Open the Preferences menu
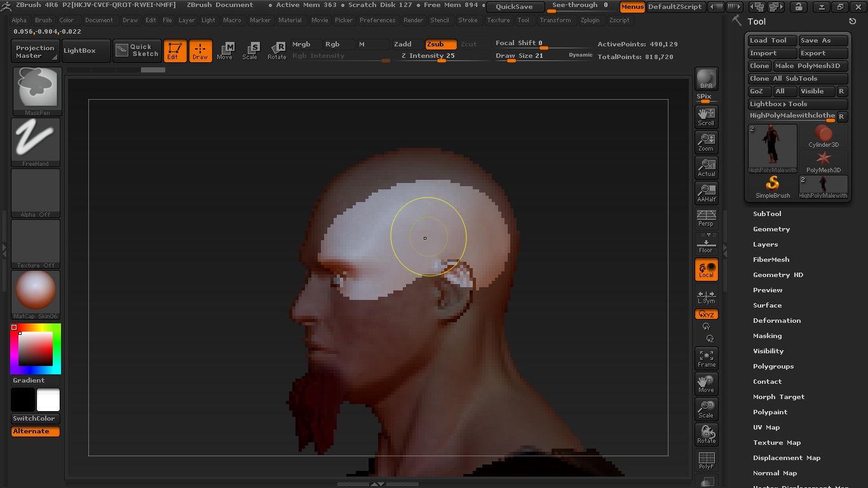Screen dimensions: 868x488 point(377,20)
